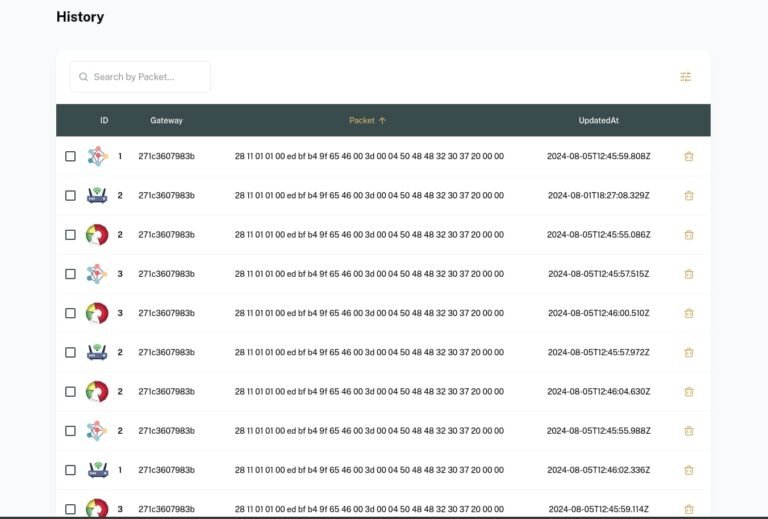Screen dimensions: 768x519
Task: Open the filter settings icon
Action: pyautogui.click(x=685, y=77)
